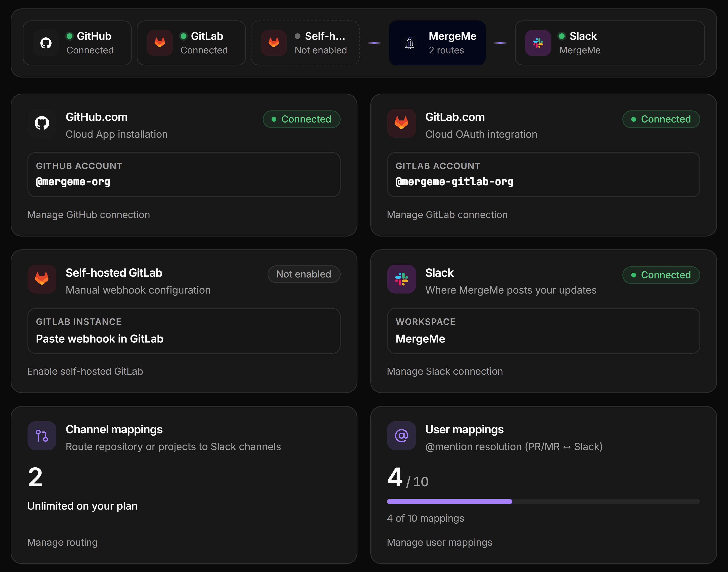Click the green status dot beside Slack in flow bar
Viewport: 728px width, 572px height.
click(x=562, y=36)
